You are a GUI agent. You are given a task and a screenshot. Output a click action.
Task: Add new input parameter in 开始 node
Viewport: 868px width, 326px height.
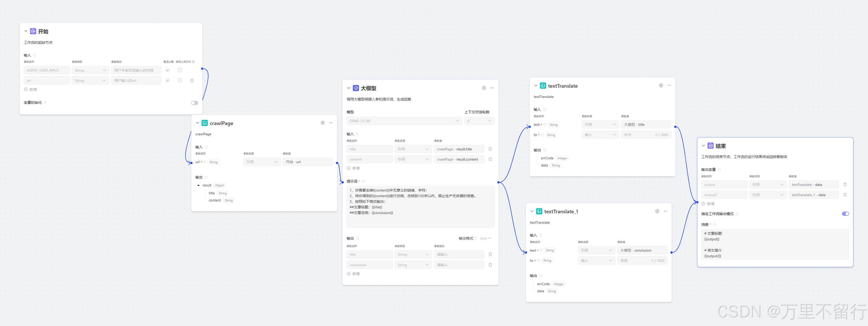coord(30,89)
